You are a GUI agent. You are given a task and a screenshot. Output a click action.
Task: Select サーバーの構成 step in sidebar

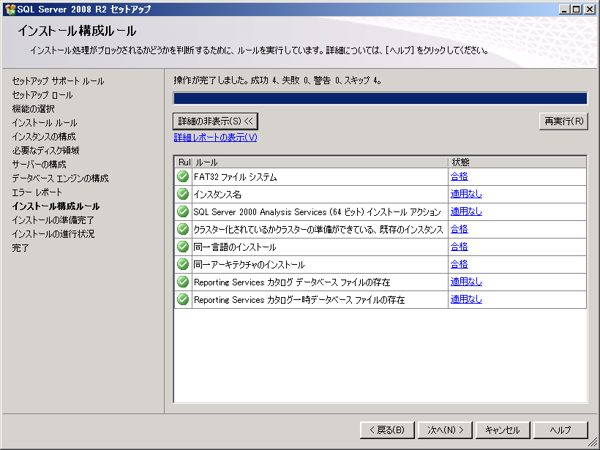click(39, 165)
